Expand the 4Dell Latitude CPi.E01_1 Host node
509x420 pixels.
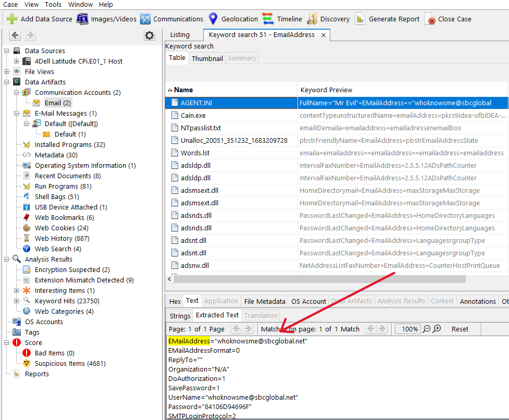click(16, 61)
